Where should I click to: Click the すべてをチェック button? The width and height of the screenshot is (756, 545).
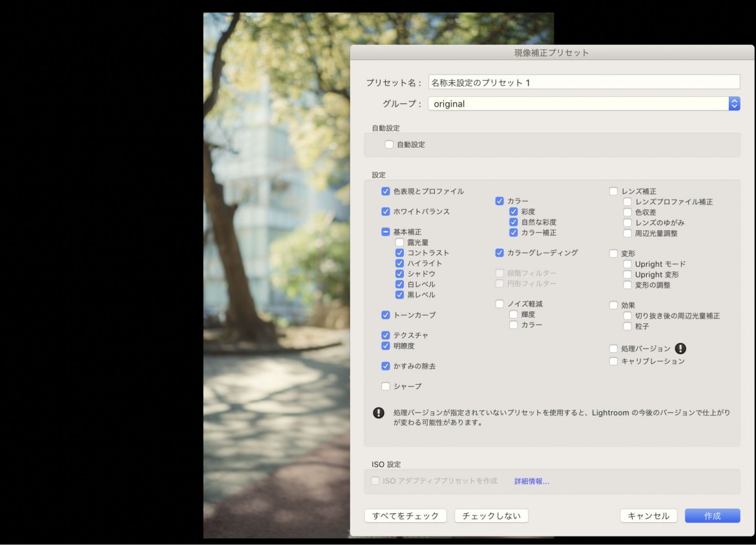click(406, 515)
